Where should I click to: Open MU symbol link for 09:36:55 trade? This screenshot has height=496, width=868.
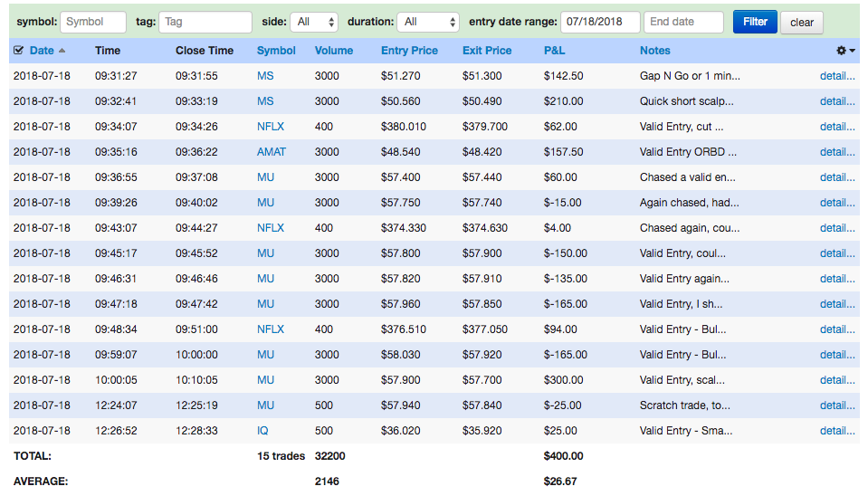click(x=266, y=177)
